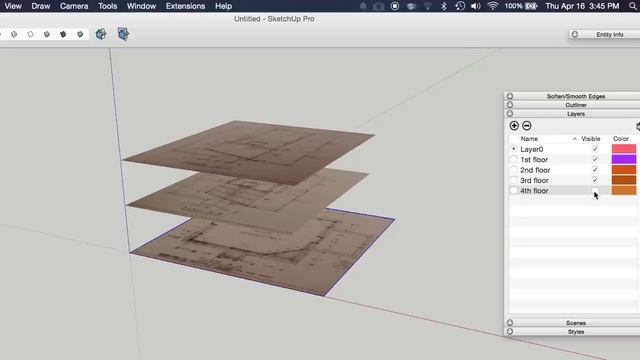Open the Bluetooth menu bar icon

coord(444,6)
